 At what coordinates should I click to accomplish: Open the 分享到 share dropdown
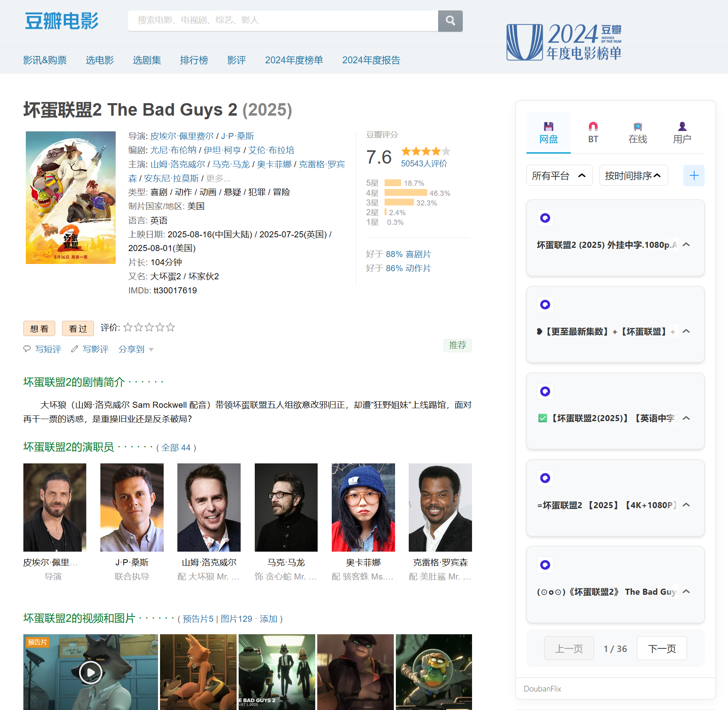136,349
